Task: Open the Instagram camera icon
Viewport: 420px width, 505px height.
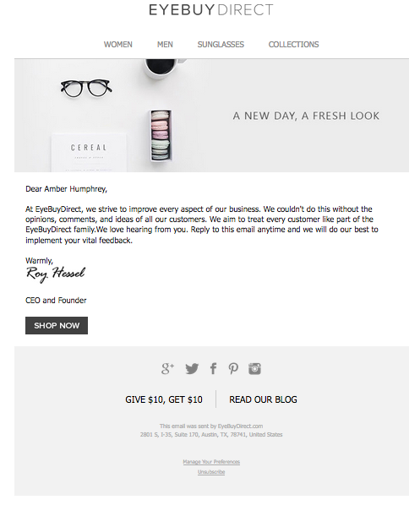Action: click(x=254, y=368)
